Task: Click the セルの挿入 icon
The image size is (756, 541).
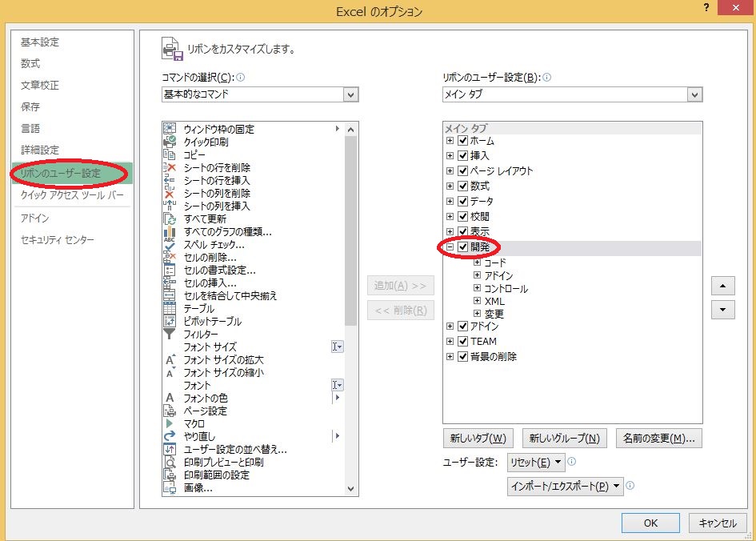Action: click(170, 283)
